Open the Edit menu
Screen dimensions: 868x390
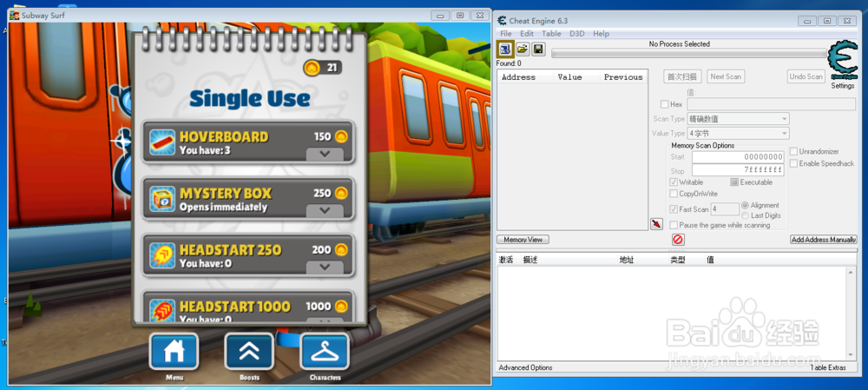(x=527, y=34)
